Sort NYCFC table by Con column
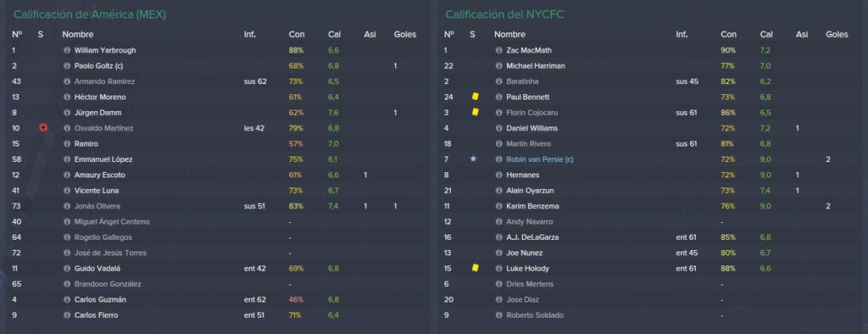The height and width of the screenshot is (334, 868). [x=728, y=35]
